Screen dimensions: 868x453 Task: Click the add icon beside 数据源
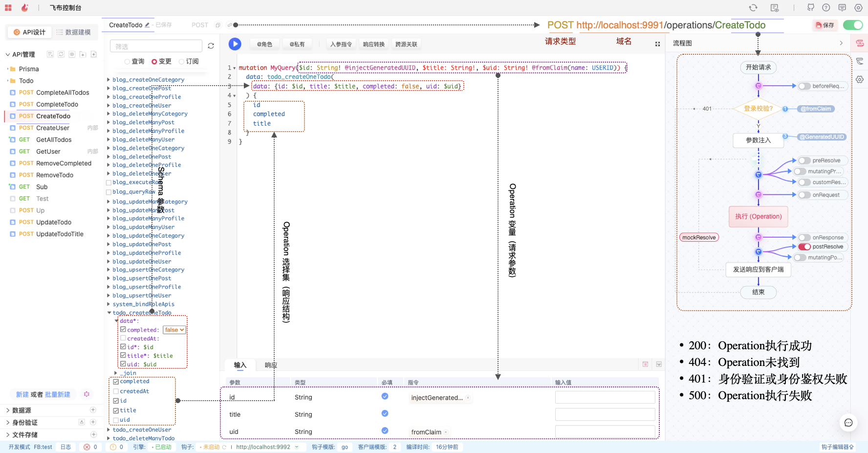pos(93,410)
